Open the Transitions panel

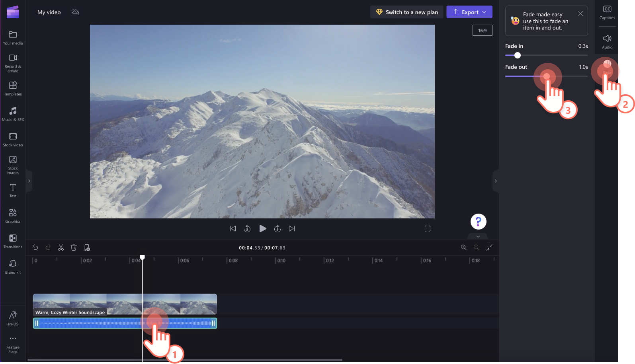tap(13, 241)
